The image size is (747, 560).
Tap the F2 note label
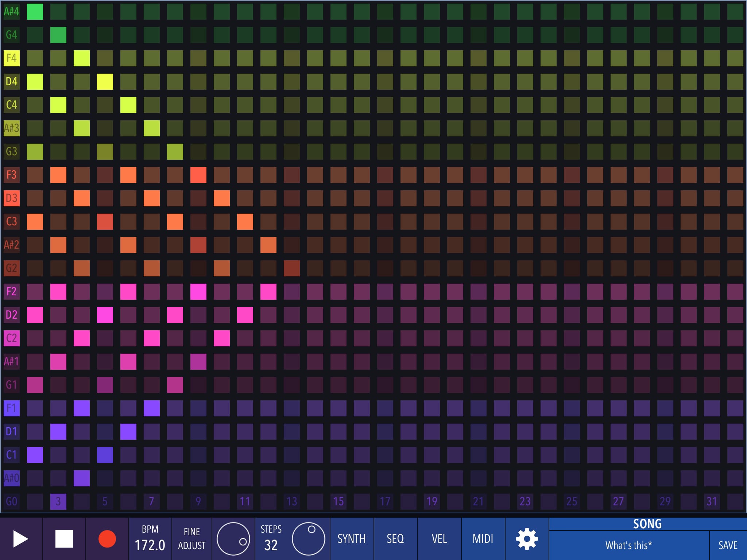point(12,292)
